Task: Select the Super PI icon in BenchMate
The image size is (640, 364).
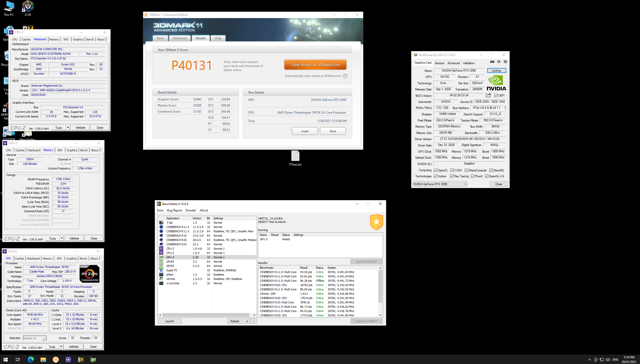Action: 161,270
